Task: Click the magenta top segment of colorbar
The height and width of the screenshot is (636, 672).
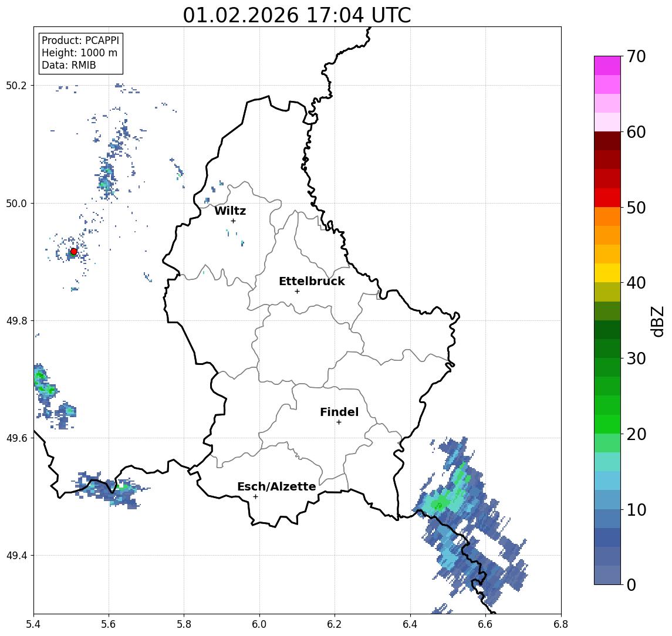Action: click(x=607, y=66)
